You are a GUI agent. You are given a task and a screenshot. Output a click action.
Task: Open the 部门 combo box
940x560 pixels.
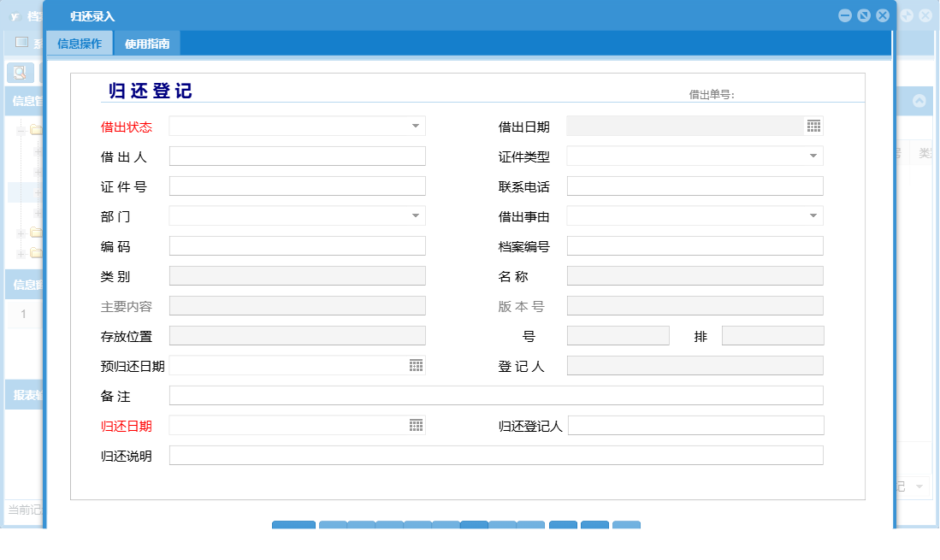[x=415, y=215]
